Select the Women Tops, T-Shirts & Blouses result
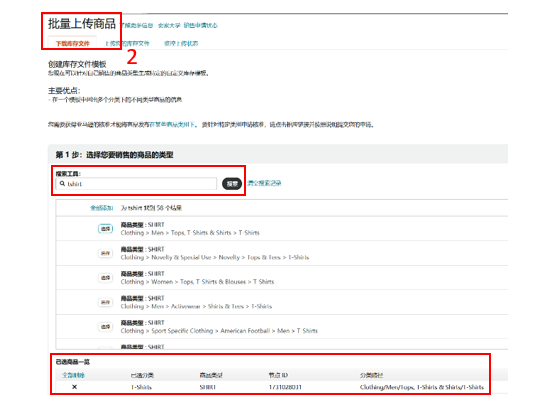542x415 pixels. tap(105, 278)
